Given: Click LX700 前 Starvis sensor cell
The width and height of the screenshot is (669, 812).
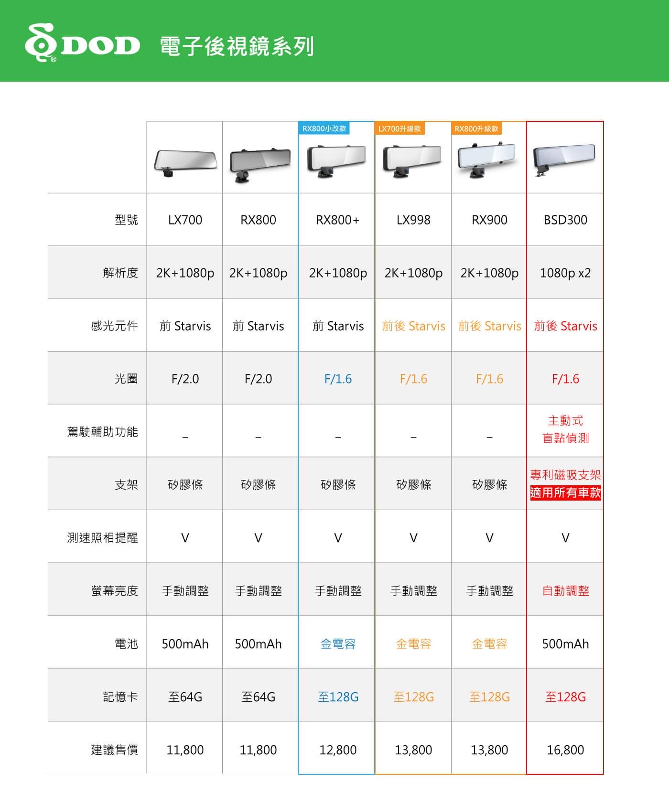Looking at the screenshot, I should coord(185,326).
